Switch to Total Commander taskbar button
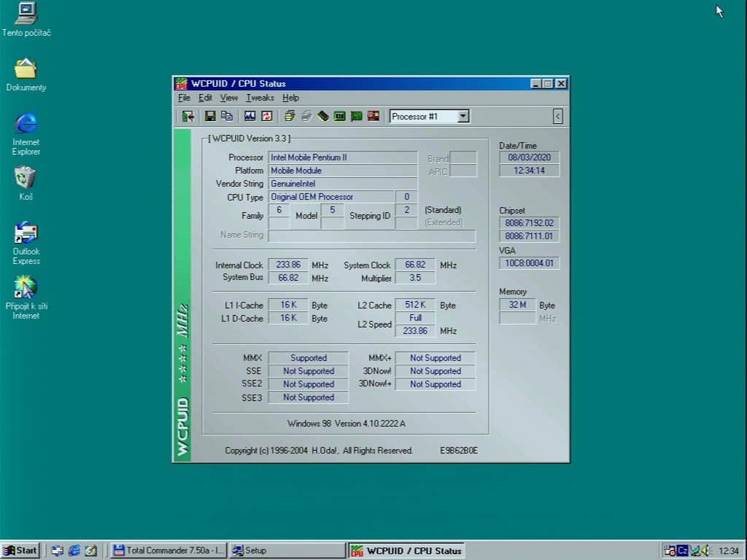The height and width of the screenshot is (560, 747). 169,551
